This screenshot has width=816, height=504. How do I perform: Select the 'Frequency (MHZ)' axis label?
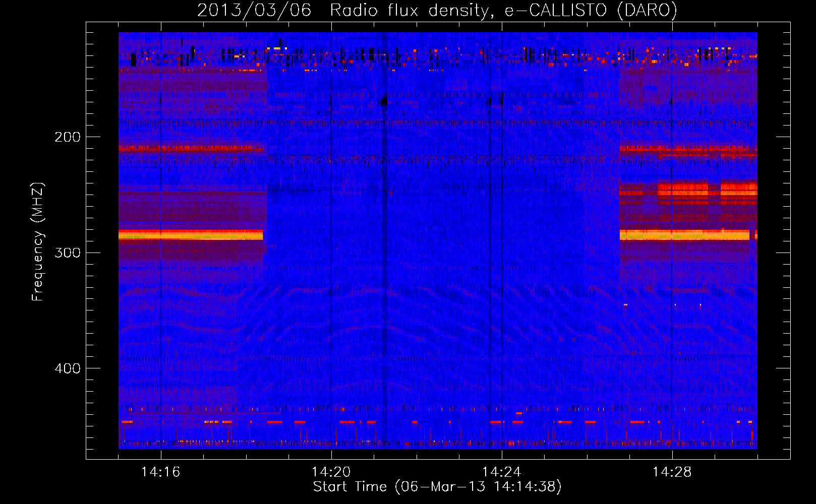pos(38,242)
